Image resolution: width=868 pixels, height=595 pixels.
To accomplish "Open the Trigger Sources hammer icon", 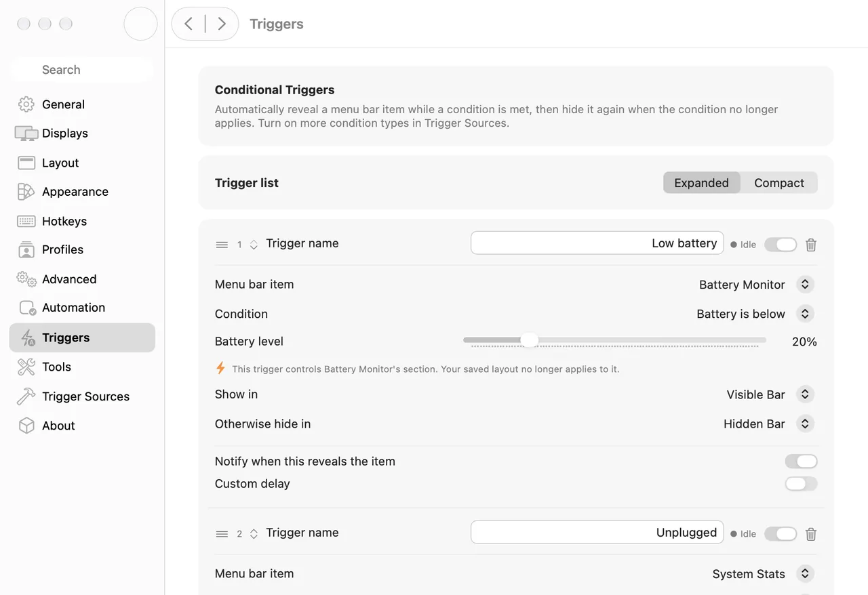I will click(26, 396).
